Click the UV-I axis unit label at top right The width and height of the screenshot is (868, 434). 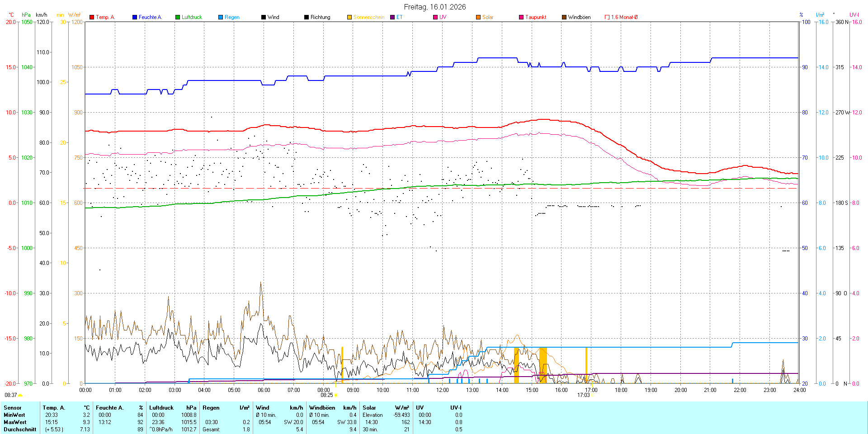coord(854,15)
